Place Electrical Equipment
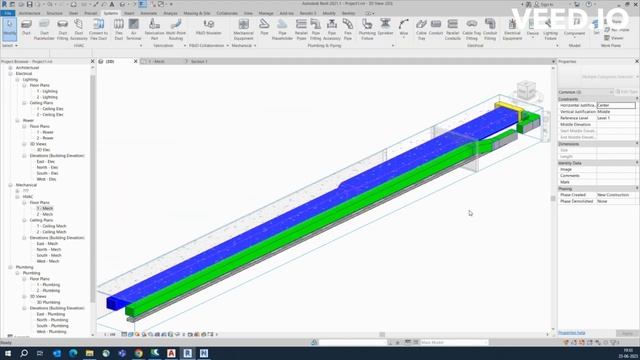 pos(512,29)
